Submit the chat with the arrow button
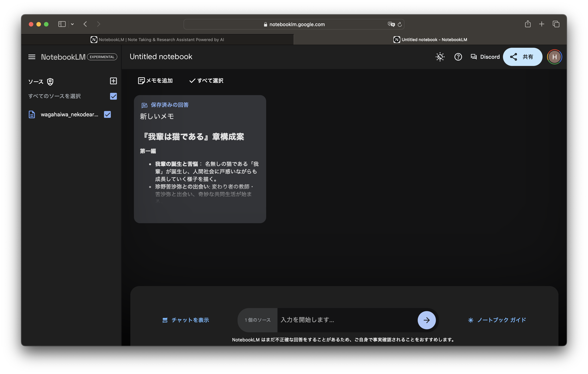The height and width of the screenshot is (374, 588). [426, 320]
